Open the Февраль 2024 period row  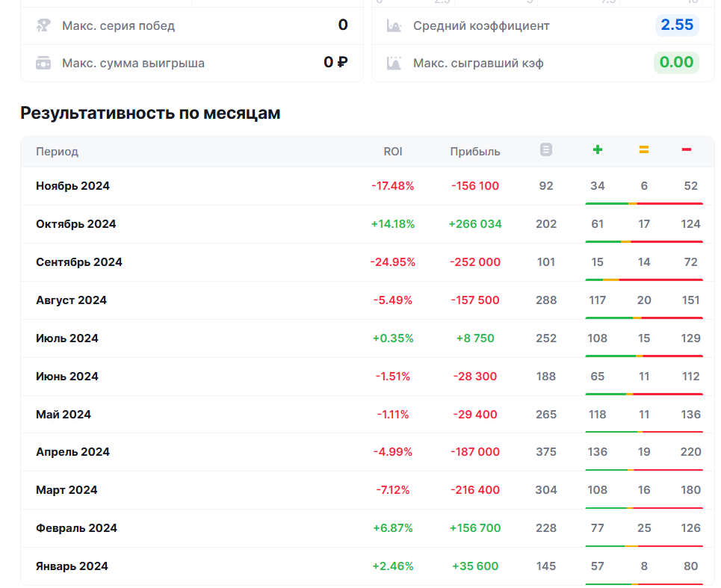click(x=76, y=528)
